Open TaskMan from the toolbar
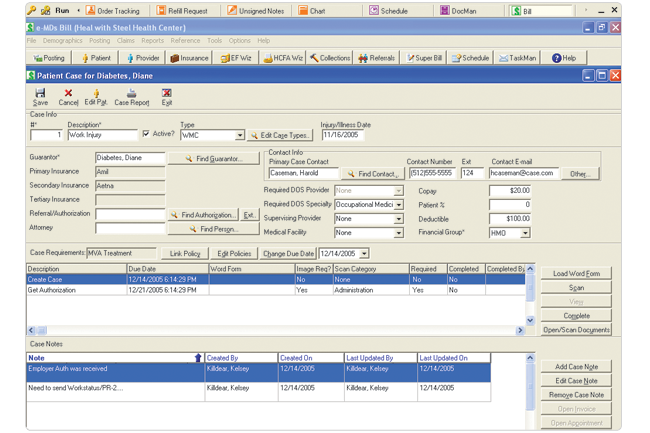 517,58
